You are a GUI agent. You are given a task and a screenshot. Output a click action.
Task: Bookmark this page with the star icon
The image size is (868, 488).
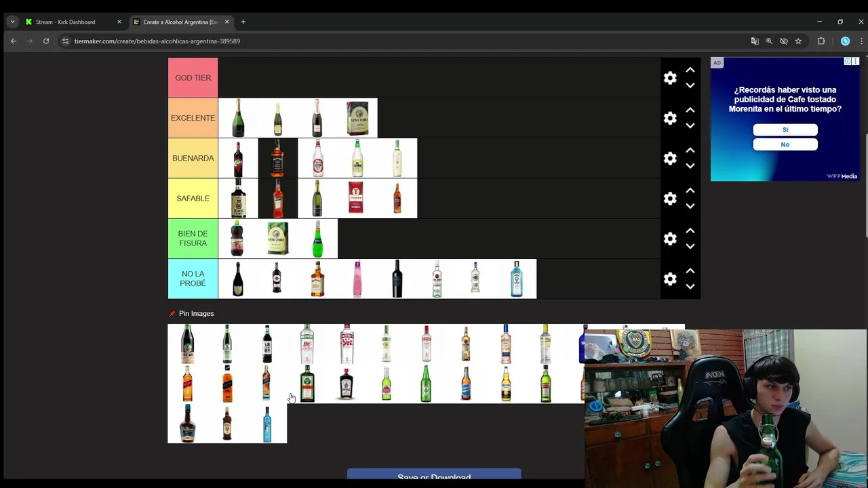(798, 41)
